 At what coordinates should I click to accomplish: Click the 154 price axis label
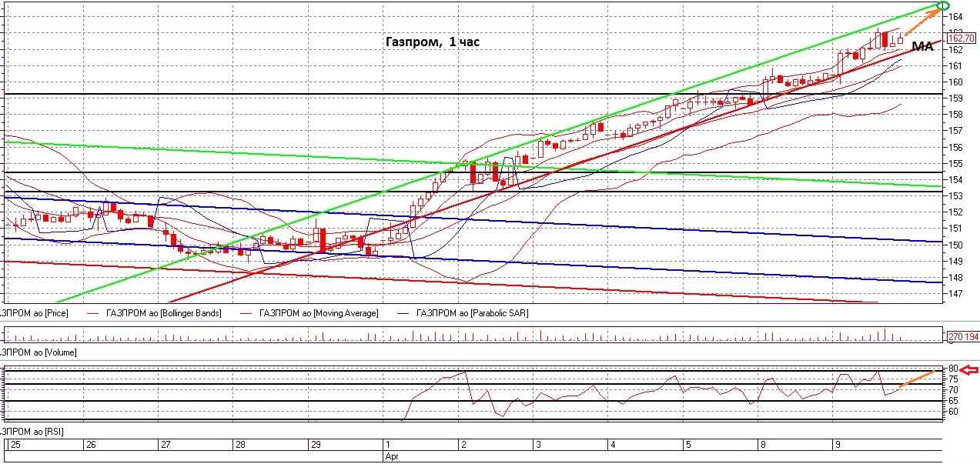(x=954, y=180)
